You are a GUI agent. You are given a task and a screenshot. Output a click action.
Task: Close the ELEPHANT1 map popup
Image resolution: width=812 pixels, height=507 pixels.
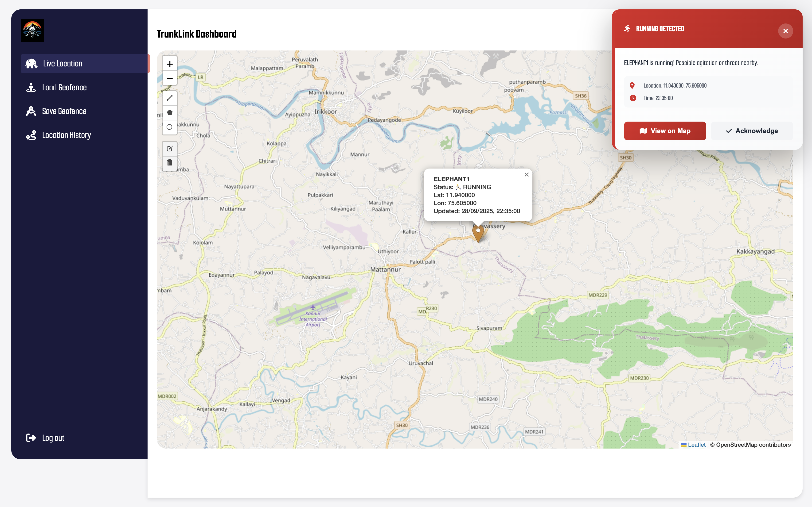click(527, 175)
